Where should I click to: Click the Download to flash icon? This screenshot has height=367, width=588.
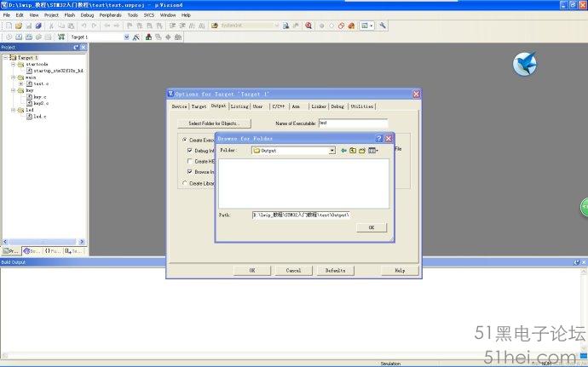pos(61,37)
